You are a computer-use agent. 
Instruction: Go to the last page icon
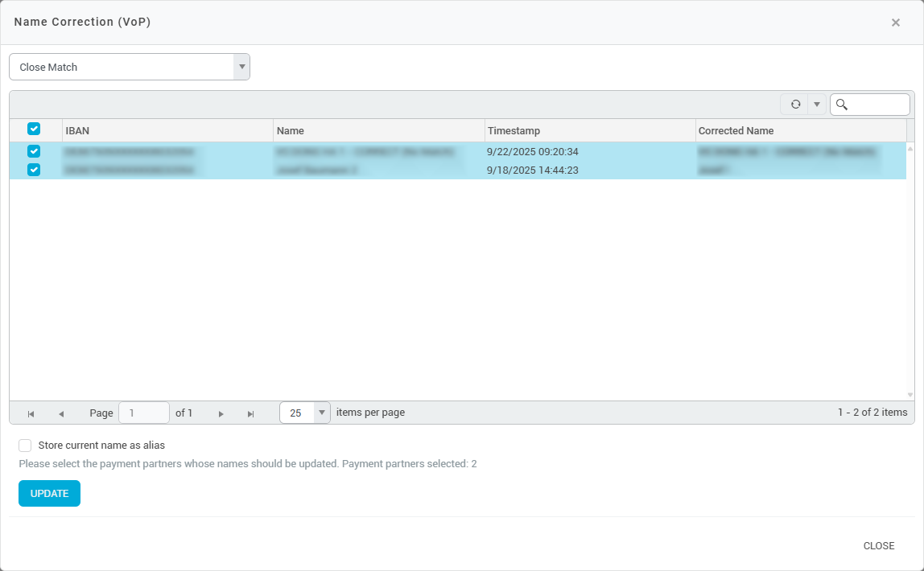[250, 413]
